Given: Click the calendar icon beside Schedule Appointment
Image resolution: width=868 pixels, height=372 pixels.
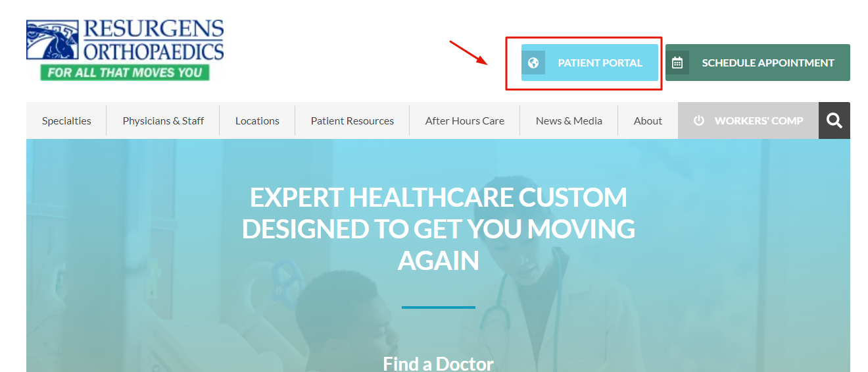Looking at the screenshot, I should pyautogui.click(x=677, y=63).
